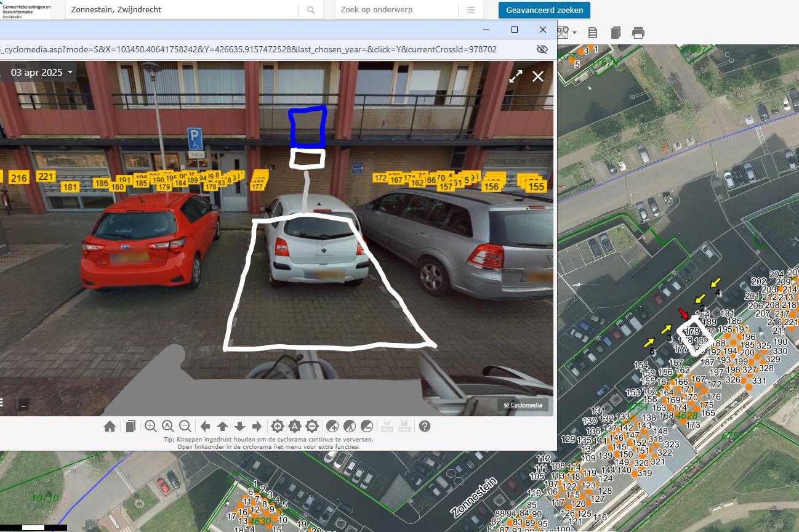Image resolution: width=799 pixels, height=532 pixels.
Task: Click the print icon above the map
Action: click(x=638, y=33)
